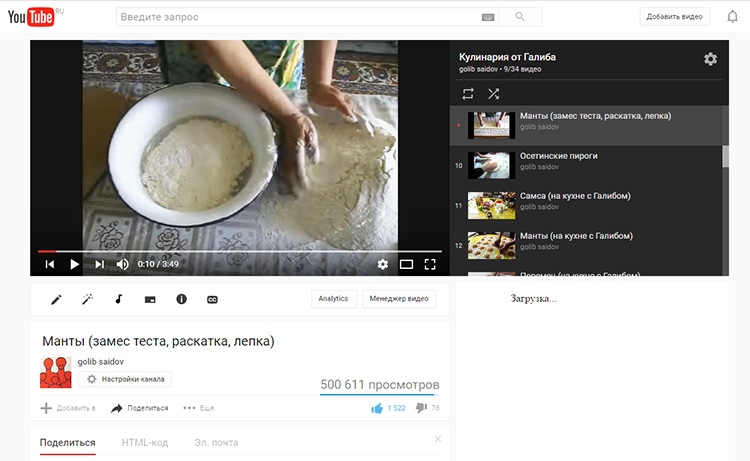Click the golib saidov channel name
The height and width of the screenshot is (461, 750).
pyautogui.click(x=100, y=362)
